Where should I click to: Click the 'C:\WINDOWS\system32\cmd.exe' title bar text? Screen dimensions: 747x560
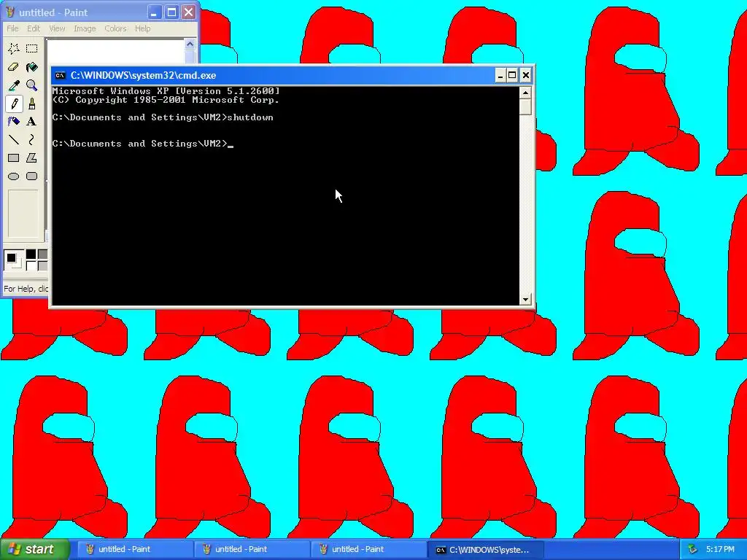[x=144, y=75]
